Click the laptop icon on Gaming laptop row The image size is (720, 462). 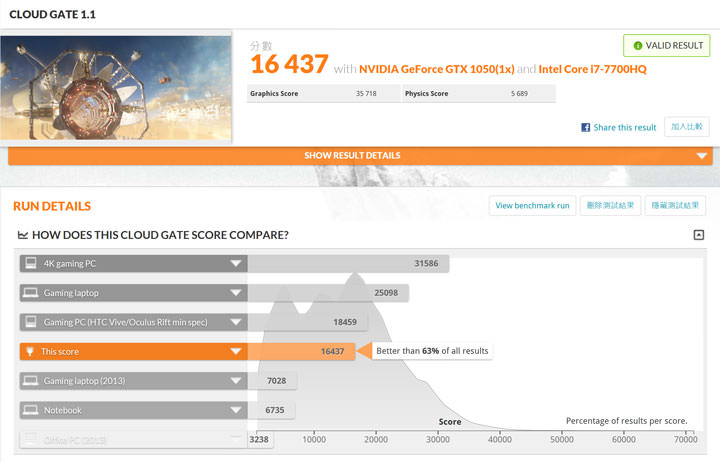tap(31, 293)
